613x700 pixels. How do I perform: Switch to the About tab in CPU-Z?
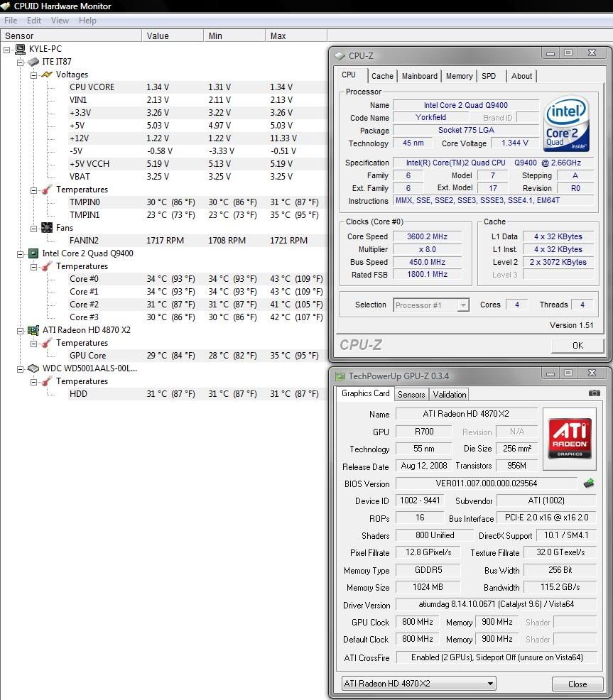[x=522, y=77]
